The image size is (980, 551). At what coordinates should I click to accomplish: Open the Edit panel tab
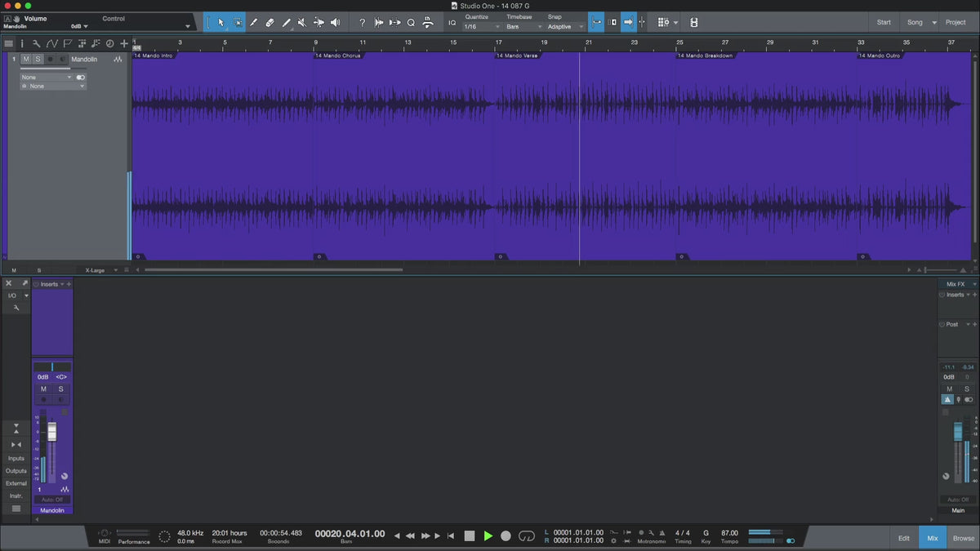(x=904, y=538)
